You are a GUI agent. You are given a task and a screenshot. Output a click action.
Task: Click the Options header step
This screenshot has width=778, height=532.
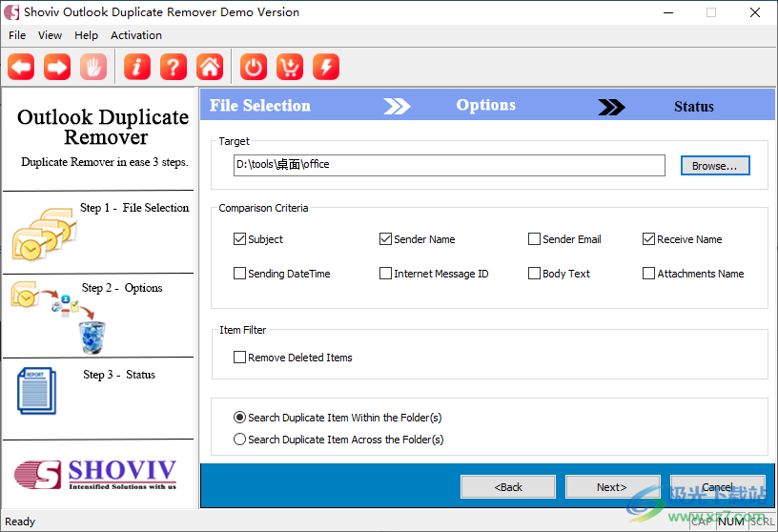[x=485, y=105]
